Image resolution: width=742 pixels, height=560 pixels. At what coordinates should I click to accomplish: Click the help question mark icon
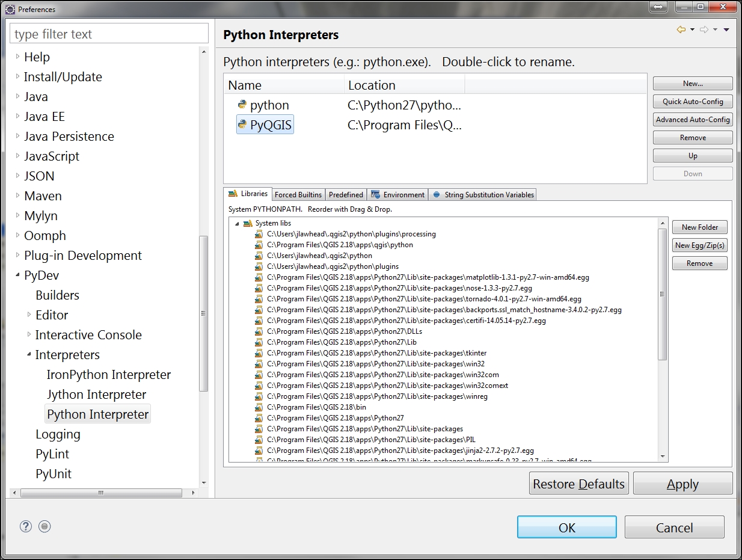[25, 526]
